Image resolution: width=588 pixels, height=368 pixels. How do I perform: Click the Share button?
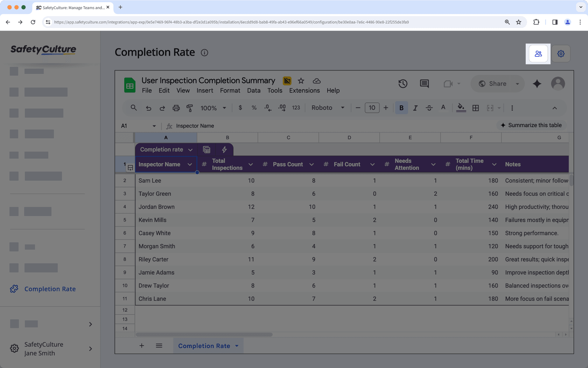497,84
